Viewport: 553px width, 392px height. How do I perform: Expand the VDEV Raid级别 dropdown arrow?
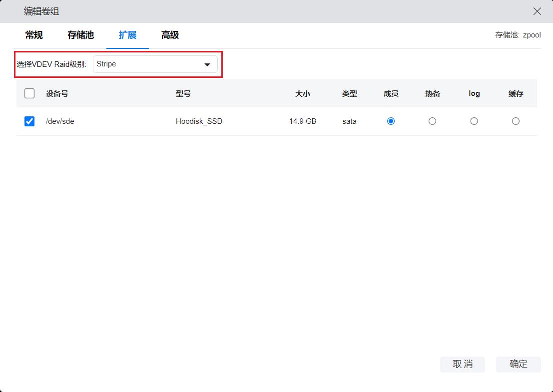click(207, 64)
